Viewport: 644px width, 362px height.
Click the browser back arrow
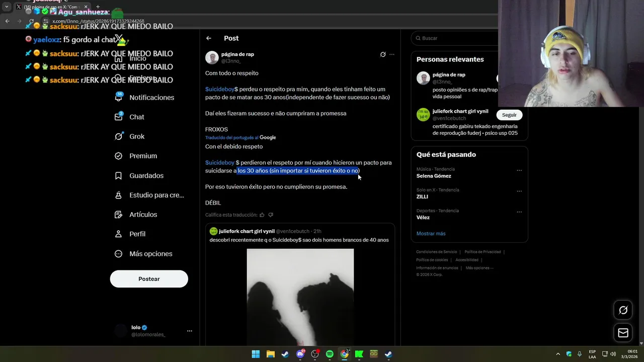[7, 21]
